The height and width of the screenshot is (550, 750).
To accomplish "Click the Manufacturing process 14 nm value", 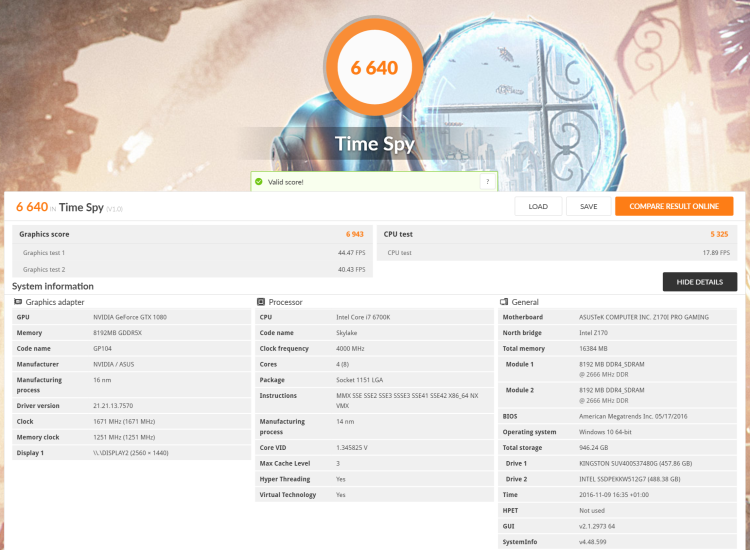I will [345, 422].
